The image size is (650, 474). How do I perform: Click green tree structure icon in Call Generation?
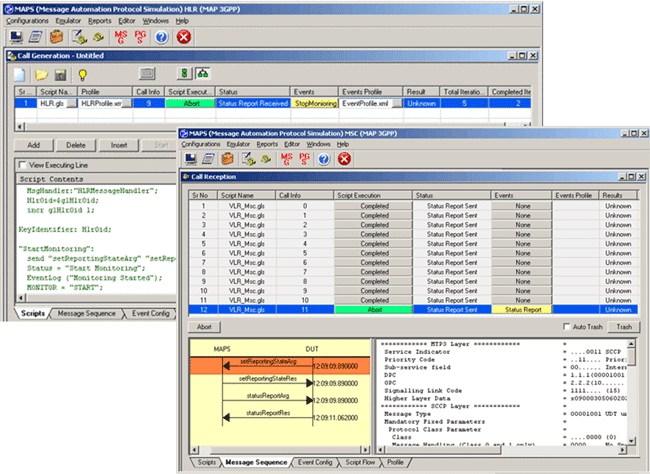pos(203,74)
